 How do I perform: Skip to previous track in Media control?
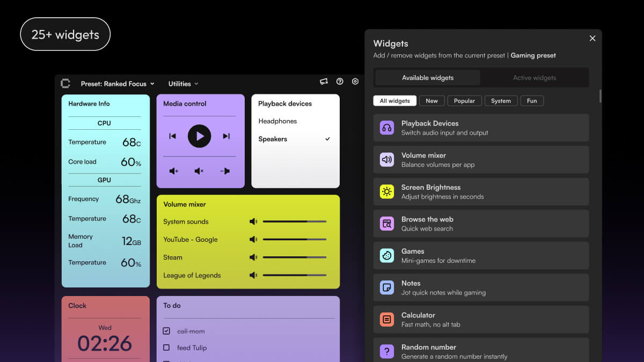172,136
